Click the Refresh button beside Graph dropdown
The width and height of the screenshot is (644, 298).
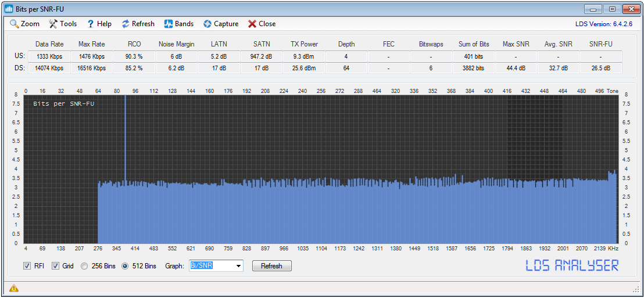(x=271, y=266)
